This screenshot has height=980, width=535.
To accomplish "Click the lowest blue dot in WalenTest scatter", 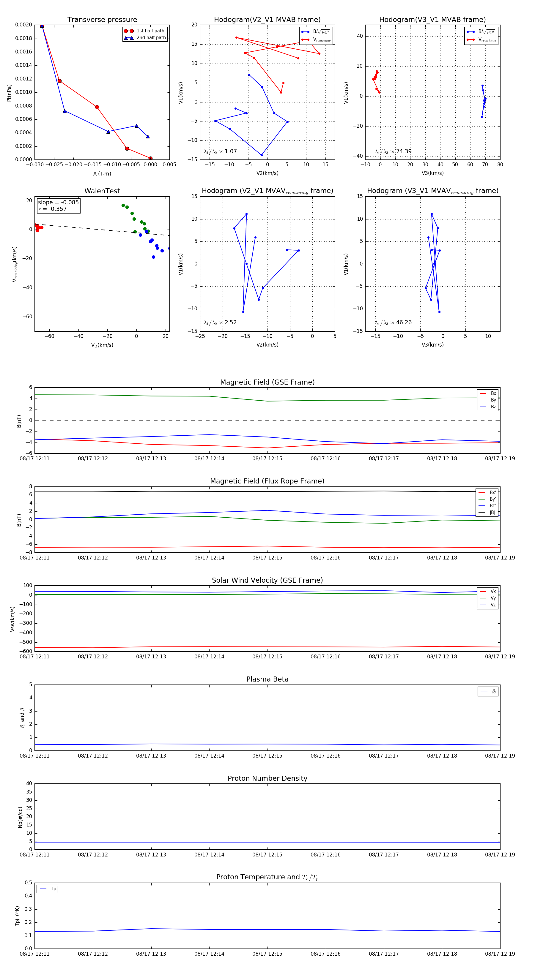I will 153,257.
